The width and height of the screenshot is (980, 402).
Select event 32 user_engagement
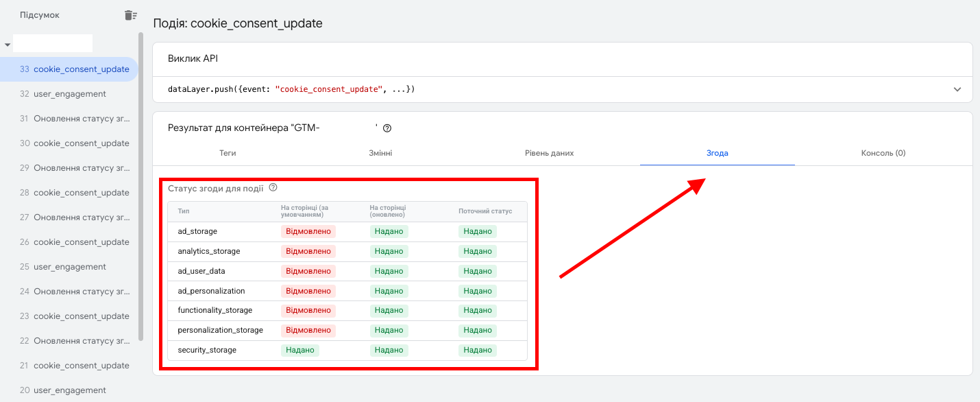(x=69, y=94)
